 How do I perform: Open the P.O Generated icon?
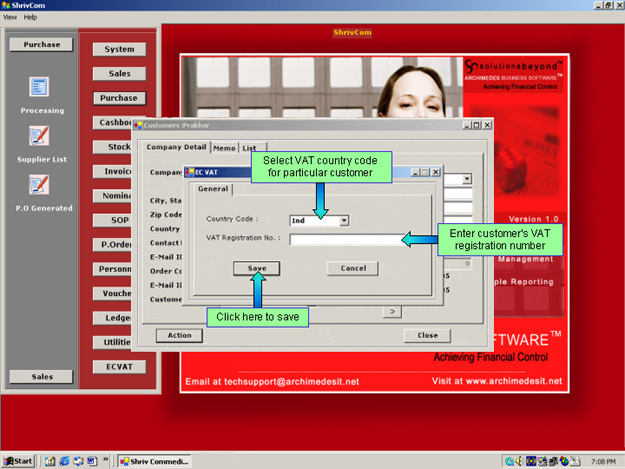(x=39, y=185)
